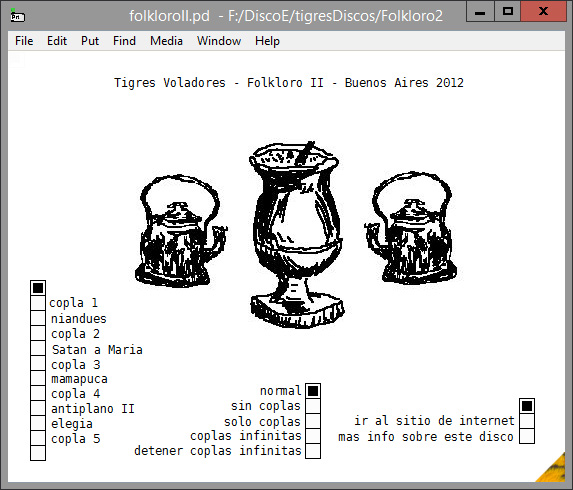Image resolution: width=573 pixels, height=490 pixels.
Task: Select the elegia track radio cell
Action: point(38,423)
